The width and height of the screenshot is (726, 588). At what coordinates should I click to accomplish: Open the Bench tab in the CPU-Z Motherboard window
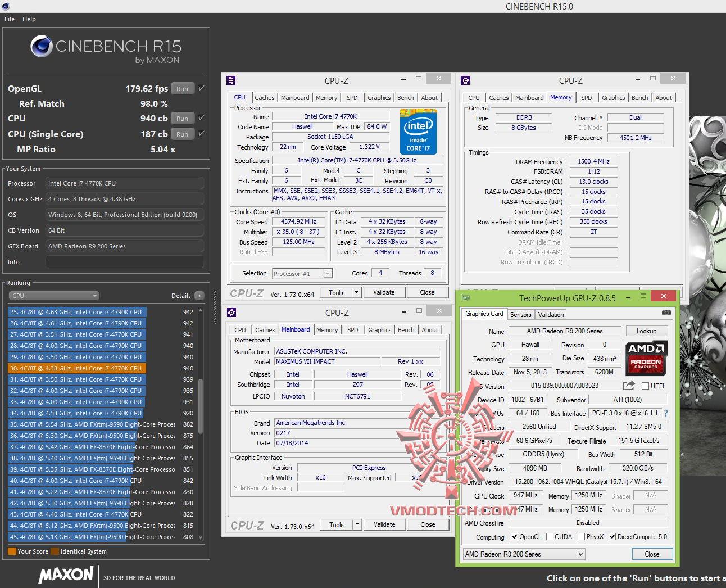tap(406, 330)
